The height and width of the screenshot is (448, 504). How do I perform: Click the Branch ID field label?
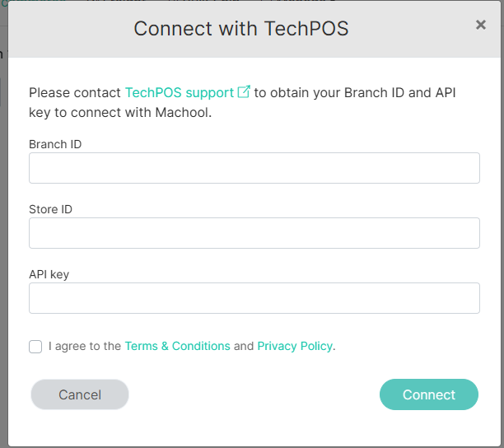(55, 144)
